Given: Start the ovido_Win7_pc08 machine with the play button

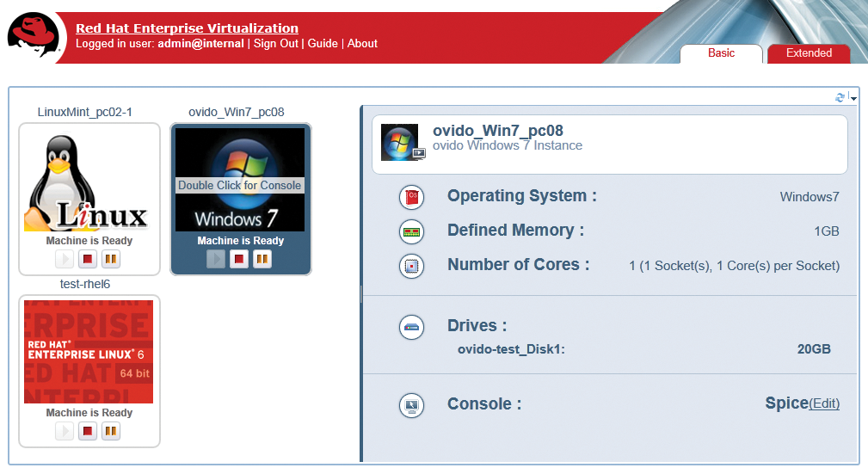Looking at the screenshot, I should [x=216, y=259].
